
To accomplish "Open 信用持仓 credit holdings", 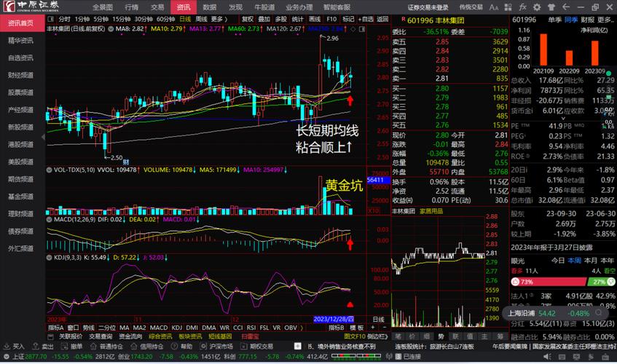I will tap(146, 347).
